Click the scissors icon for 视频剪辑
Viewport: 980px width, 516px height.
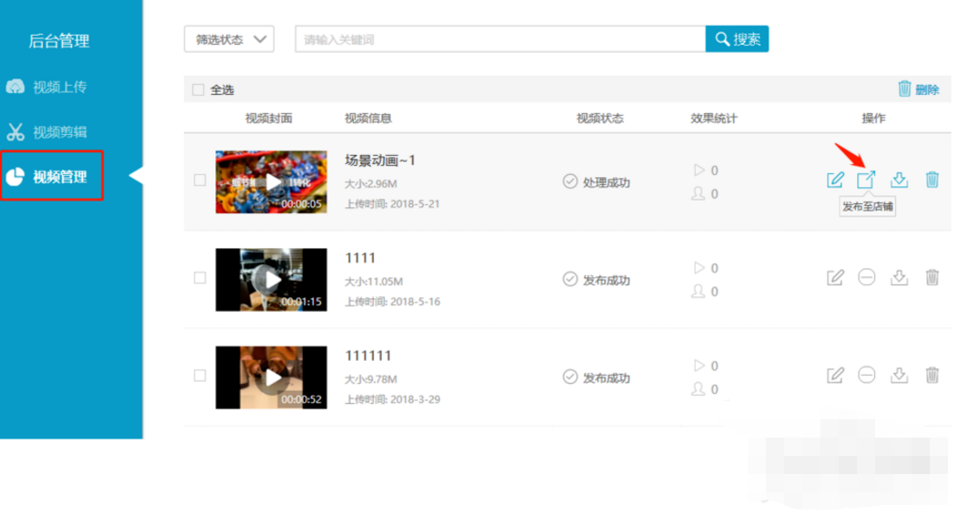(15, 132)
